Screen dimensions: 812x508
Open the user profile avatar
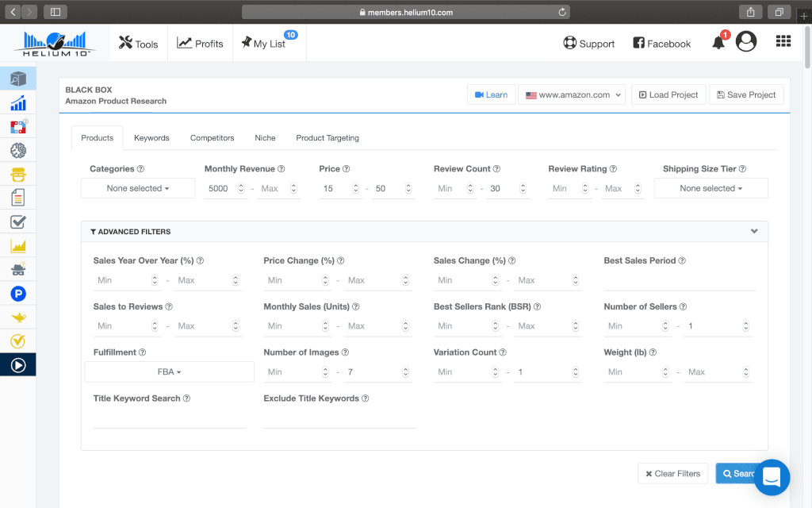pos(746,42)
